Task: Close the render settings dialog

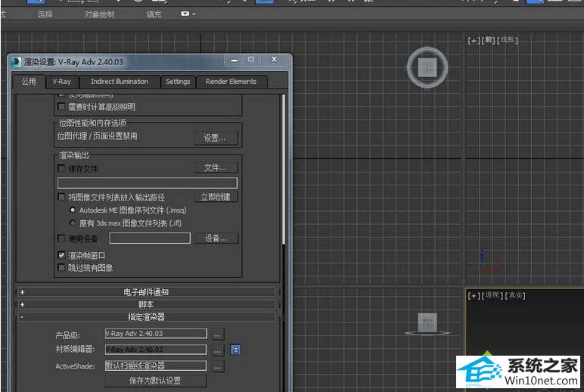Action: [274, 59]
